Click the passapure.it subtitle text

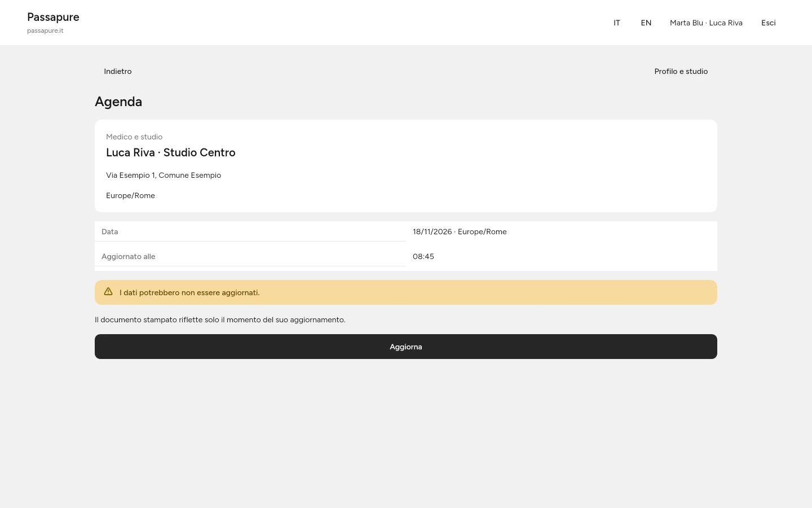point(45,30)
